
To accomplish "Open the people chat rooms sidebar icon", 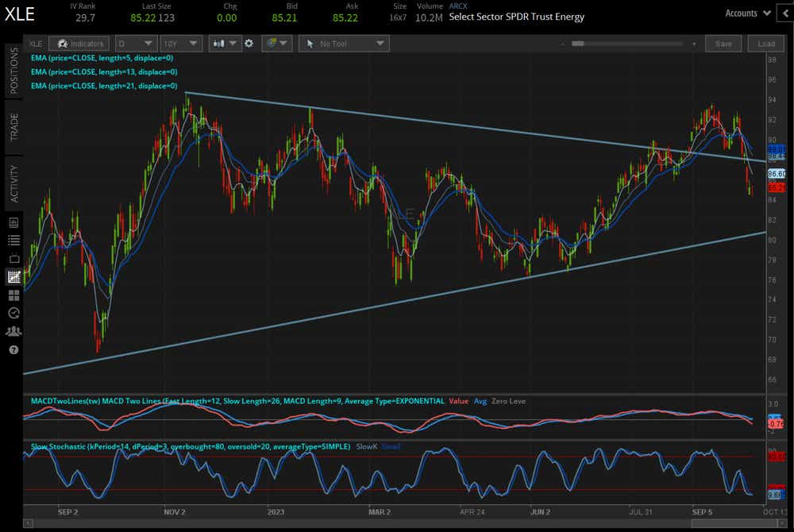I will click(13, 332).
